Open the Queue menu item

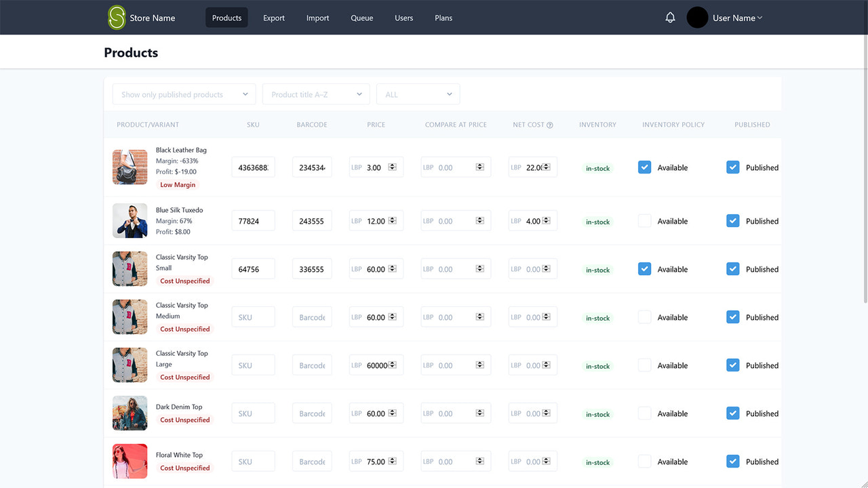(361, 18)
